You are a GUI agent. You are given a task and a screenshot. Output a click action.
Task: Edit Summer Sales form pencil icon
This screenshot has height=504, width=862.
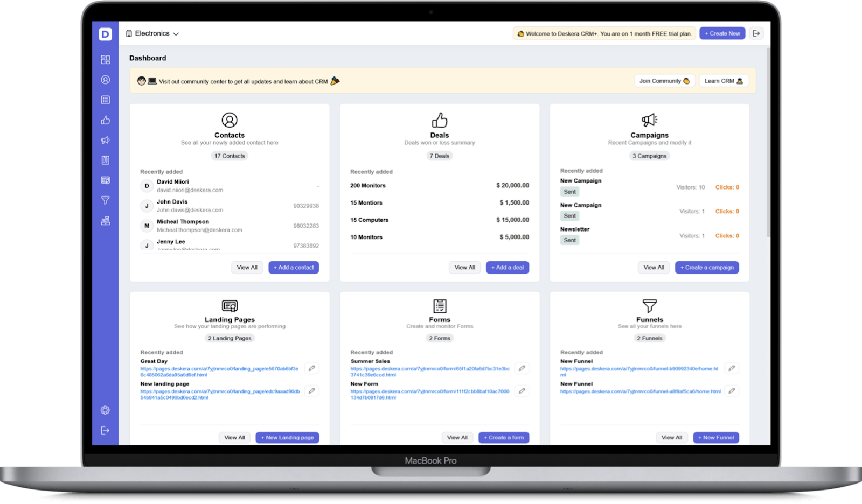tap(522, 368)
